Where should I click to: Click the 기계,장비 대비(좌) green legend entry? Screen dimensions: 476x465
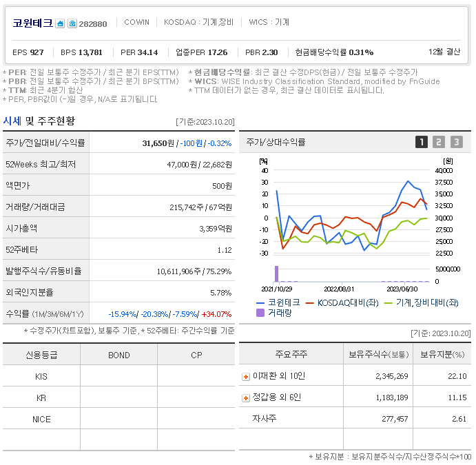(422, 302)
